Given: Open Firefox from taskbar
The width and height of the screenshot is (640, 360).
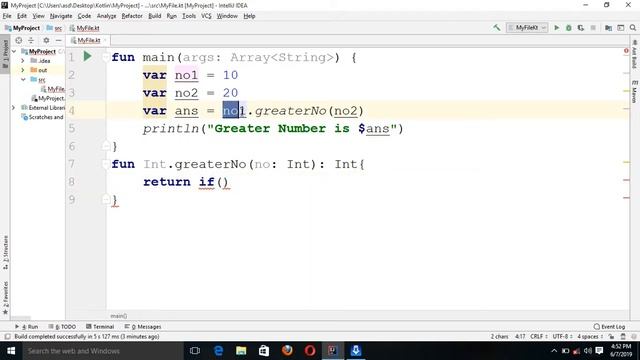Looking at the screenshot, I should click(287, 351).
